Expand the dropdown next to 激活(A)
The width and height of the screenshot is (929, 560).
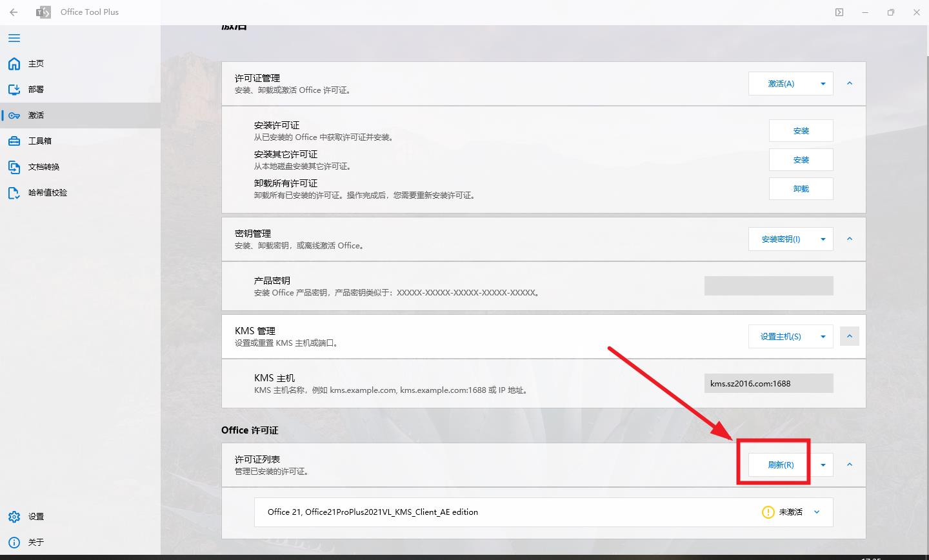point(824,83)
